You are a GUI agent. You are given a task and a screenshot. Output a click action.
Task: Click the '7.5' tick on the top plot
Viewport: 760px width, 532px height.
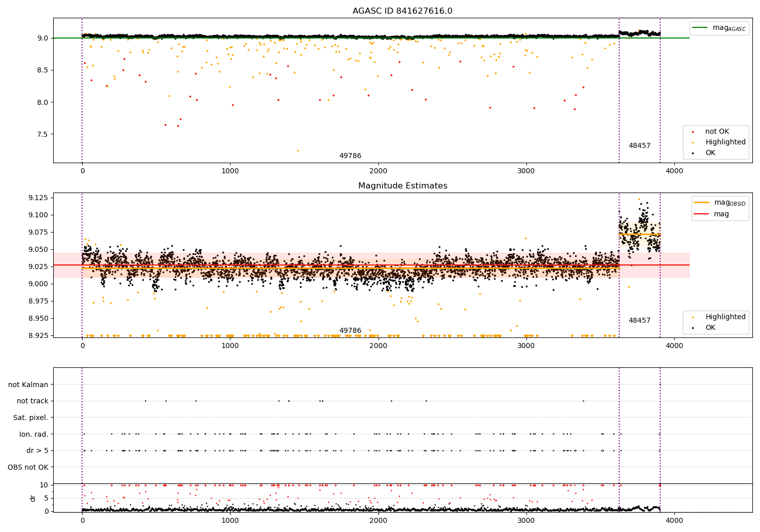[43, 134]
